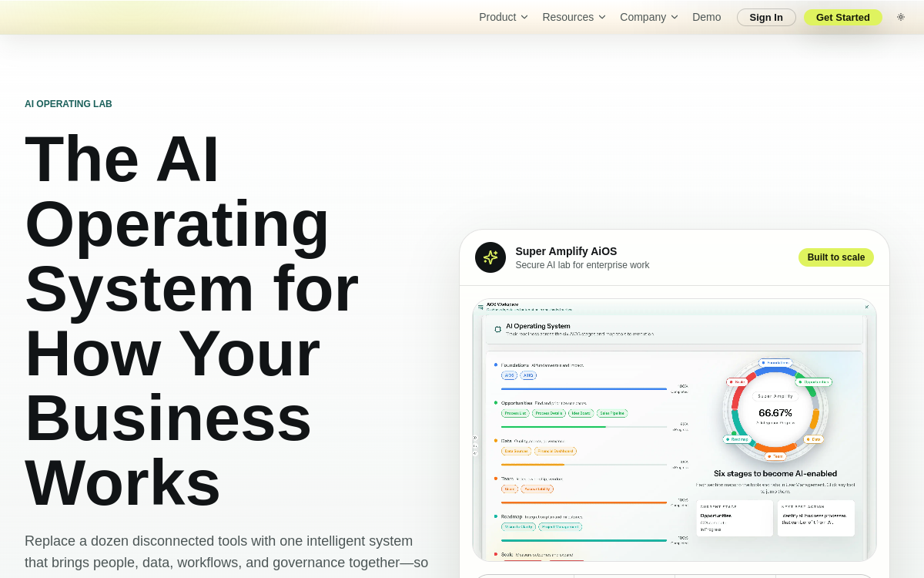
Task: Click the AI Operating System chip icon
Action: pos(497,329)
